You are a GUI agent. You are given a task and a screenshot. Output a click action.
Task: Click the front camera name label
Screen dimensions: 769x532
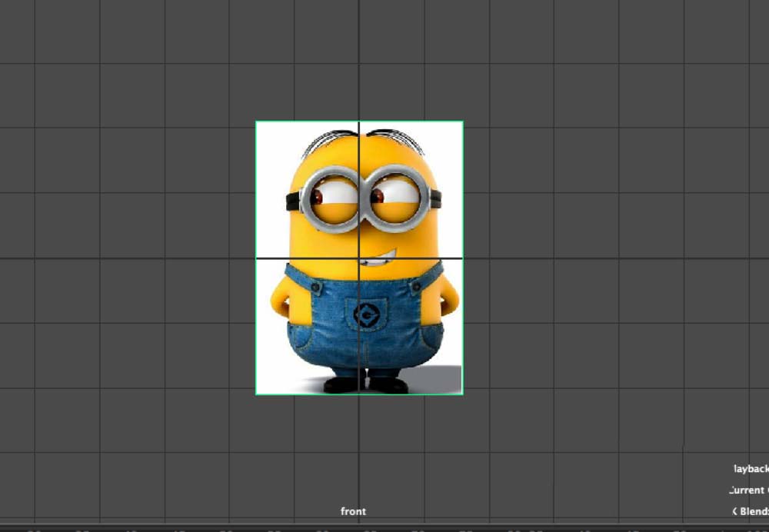click(354, 511)
